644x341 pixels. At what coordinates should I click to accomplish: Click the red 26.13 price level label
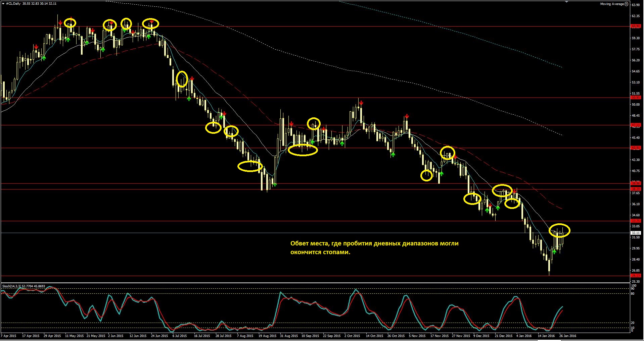636,276
